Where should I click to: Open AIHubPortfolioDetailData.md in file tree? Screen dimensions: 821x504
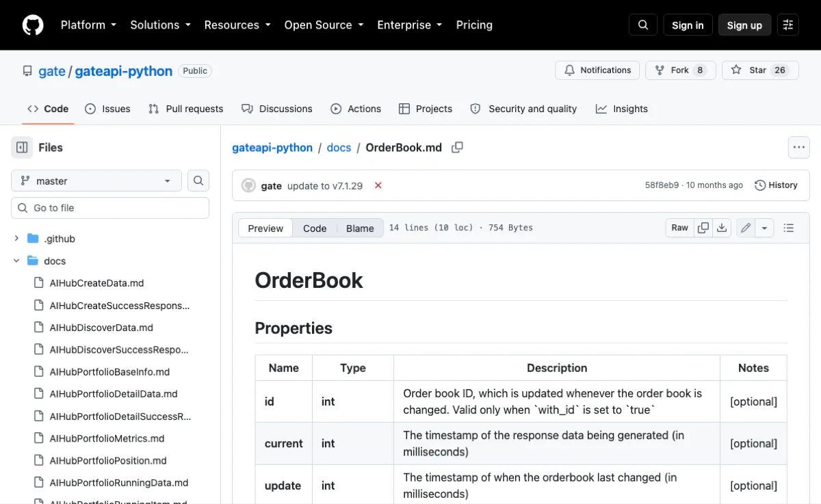[x=114, y=394]
